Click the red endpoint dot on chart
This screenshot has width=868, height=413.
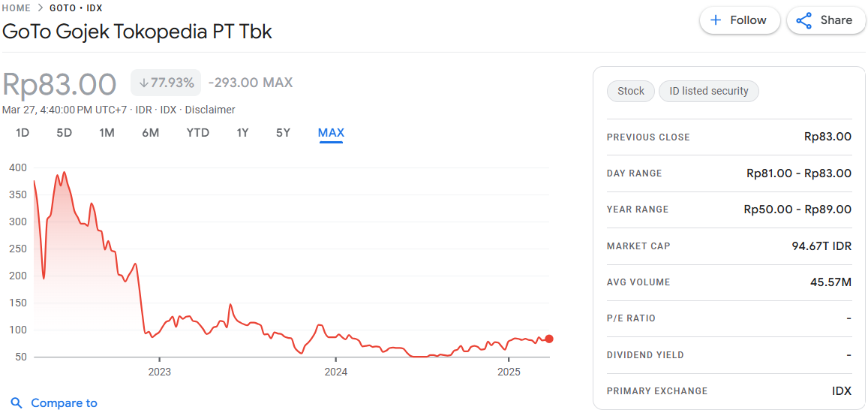pyautogui.click(x=549, y=339)
